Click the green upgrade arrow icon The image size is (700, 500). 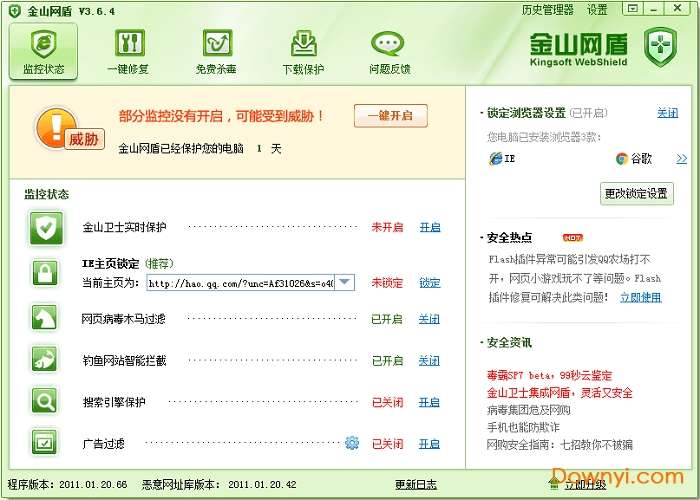tap(554, 483)
